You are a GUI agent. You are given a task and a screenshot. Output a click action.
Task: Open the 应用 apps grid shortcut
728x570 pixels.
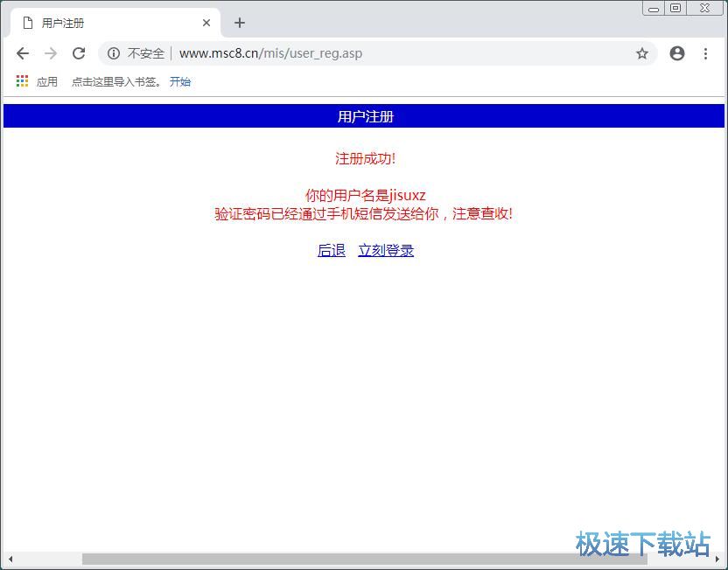pos(37,81)
